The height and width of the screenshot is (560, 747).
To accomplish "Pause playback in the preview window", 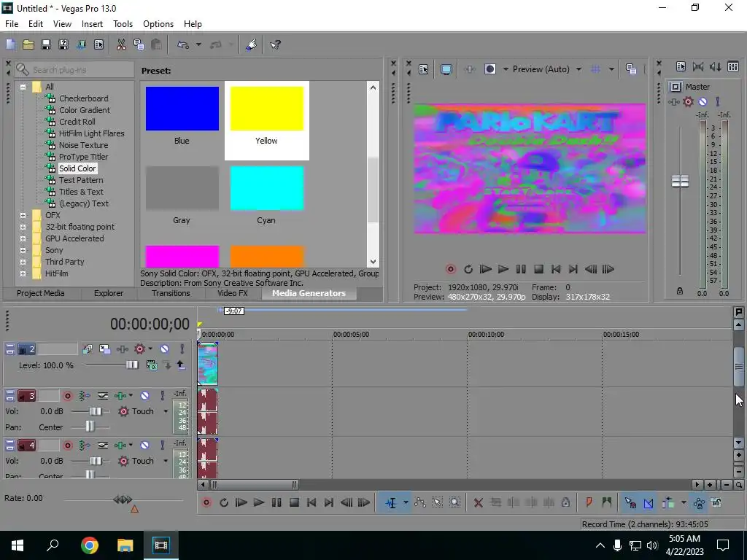I will [x=521, y=269].
